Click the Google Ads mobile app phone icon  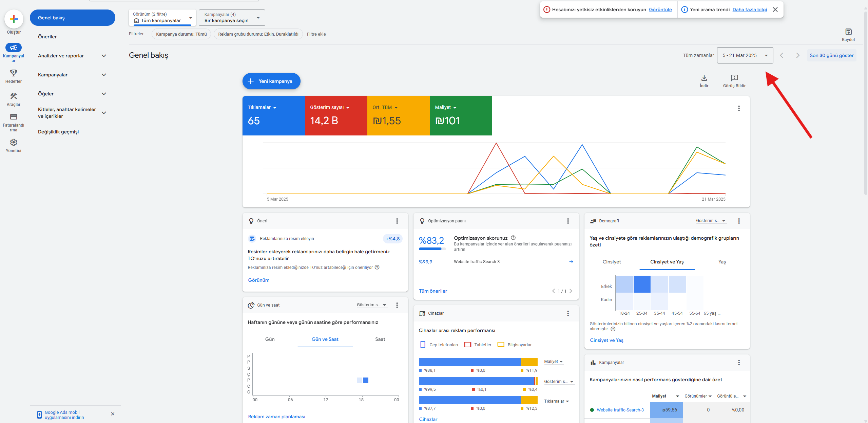(x=39, y=415)
